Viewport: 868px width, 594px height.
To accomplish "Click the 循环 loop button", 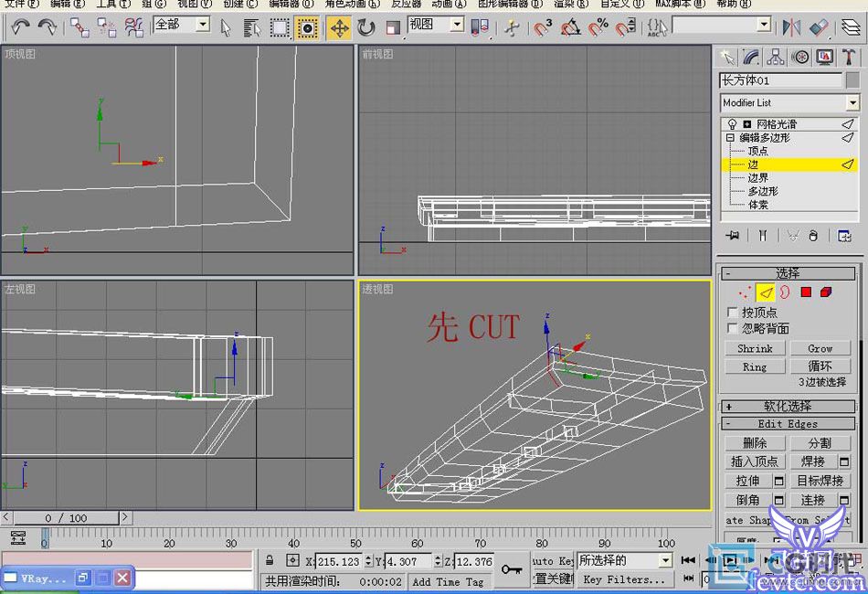I will coord(820,366).
